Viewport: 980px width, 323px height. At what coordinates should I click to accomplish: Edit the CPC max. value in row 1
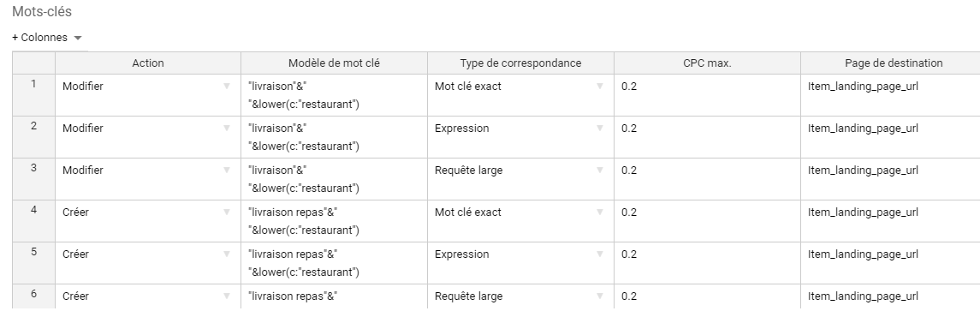pos(707,95)
